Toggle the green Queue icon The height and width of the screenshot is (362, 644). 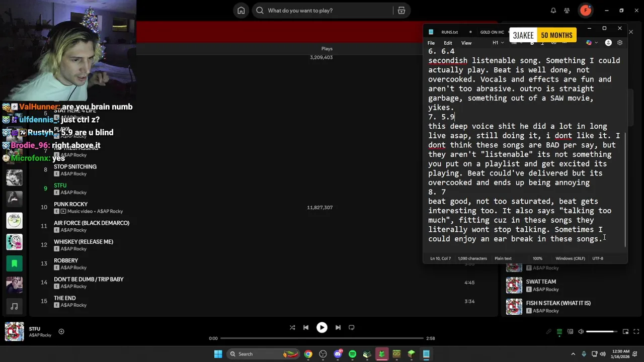point(559,332)
